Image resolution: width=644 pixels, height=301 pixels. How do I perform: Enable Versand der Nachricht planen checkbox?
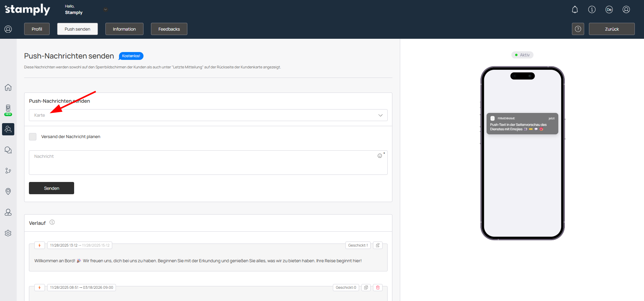coord(33,137)
